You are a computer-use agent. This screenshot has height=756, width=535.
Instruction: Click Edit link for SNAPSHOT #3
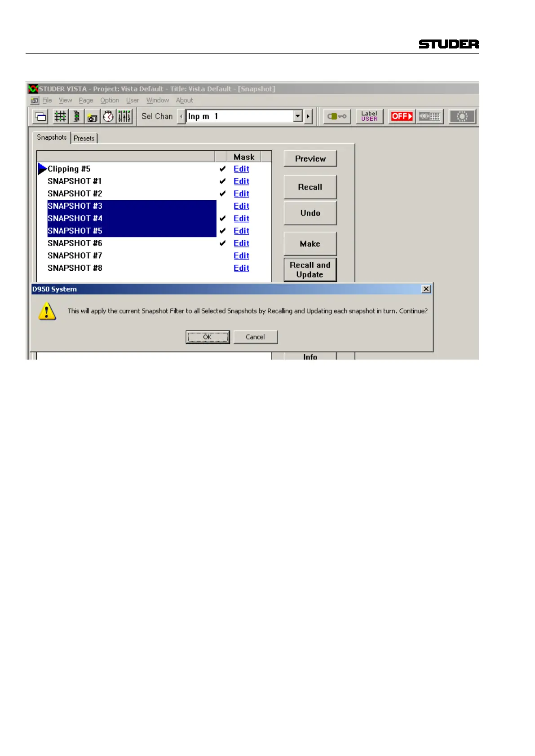[x=241, y=206]
